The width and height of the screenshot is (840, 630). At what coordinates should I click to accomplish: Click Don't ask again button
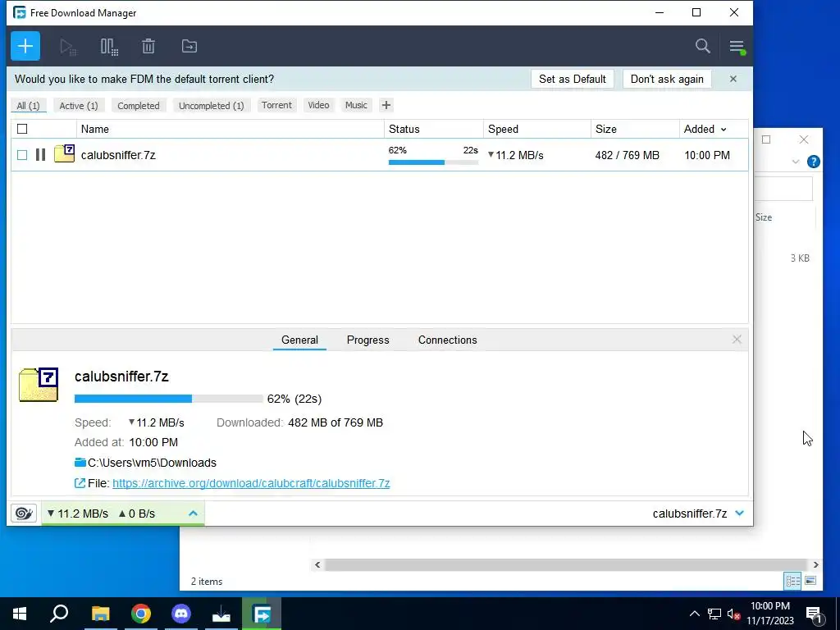click(667, 79)
